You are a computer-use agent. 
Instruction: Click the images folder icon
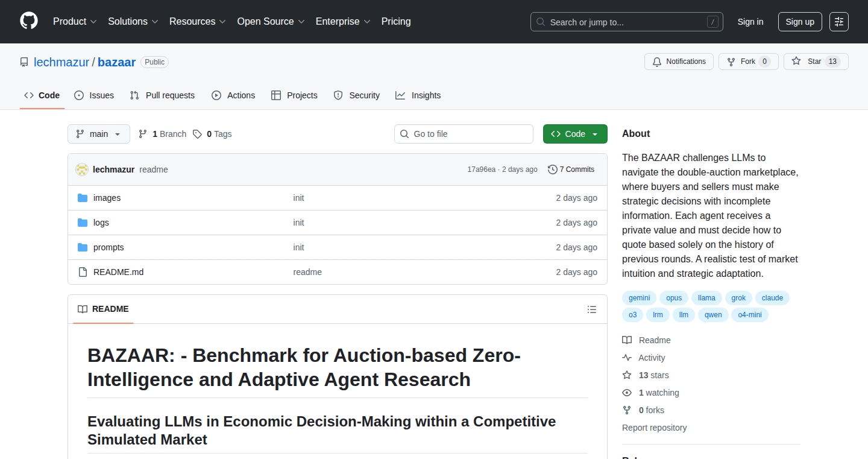click(x=83, y=198)
